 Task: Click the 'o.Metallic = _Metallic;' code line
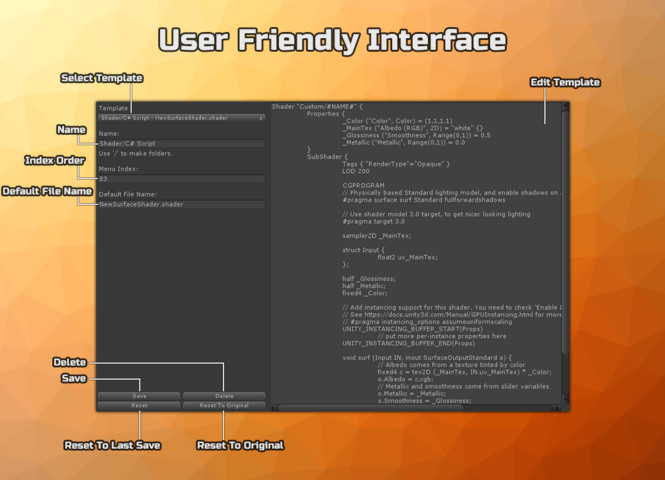click(x=411, y=393)
